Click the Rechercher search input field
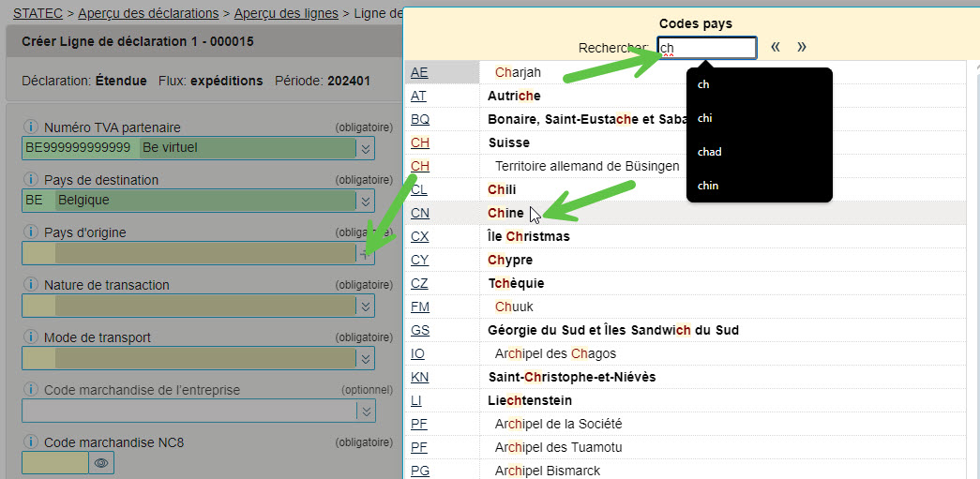Image resolution: width=980 pixels, height=479 pixels. coord(707,48)
